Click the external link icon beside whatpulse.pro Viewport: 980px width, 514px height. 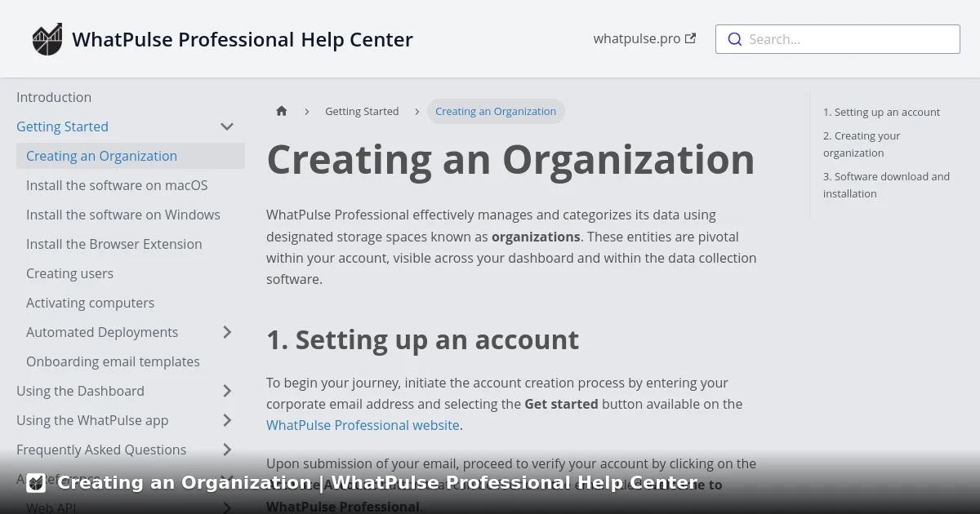tap(690, 38)
